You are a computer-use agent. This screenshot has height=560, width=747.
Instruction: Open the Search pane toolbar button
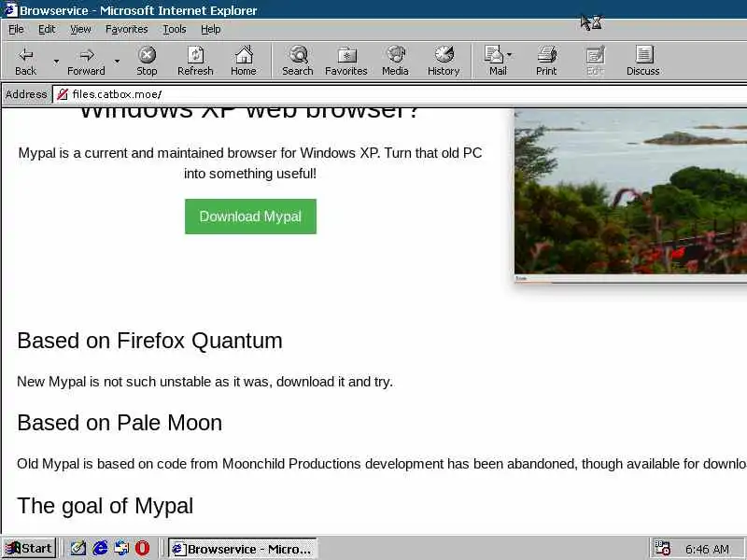click(x=298, y=61)
